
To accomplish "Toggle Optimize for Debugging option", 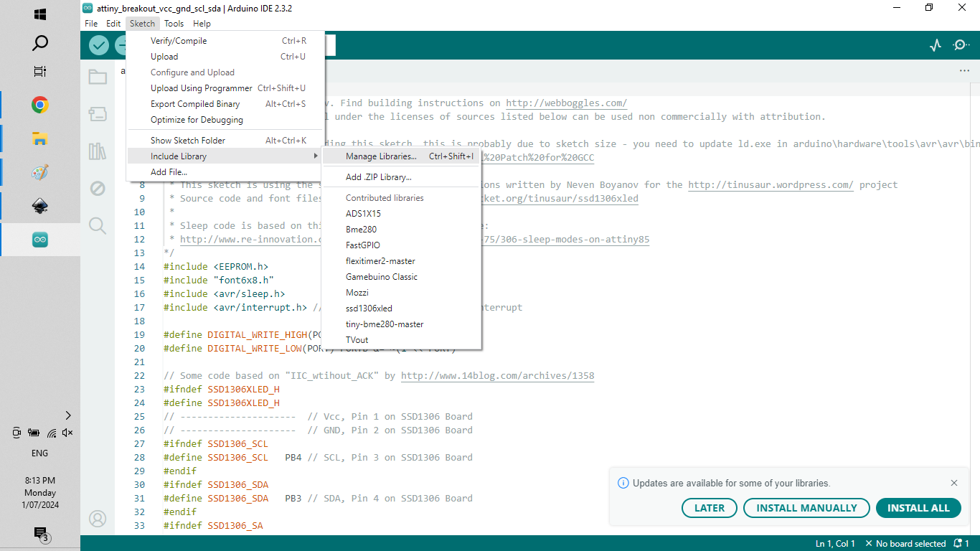I will point(225,120).
